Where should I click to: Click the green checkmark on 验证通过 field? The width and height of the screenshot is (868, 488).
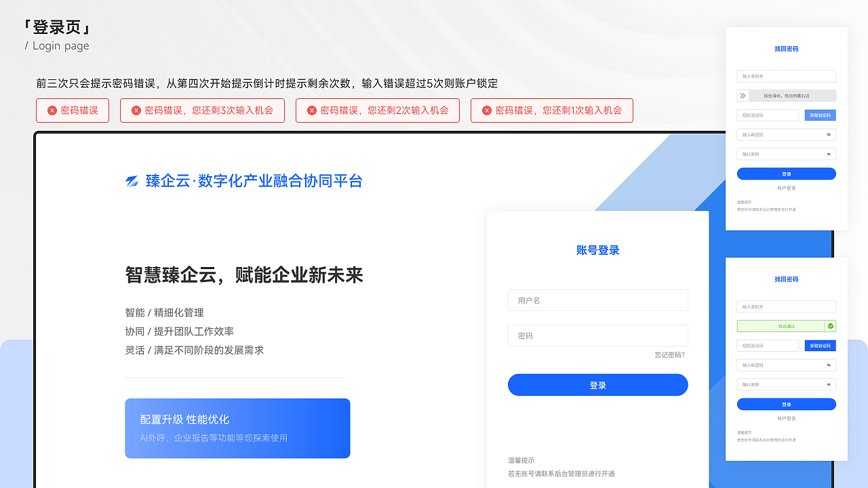(x=830, y=325)
